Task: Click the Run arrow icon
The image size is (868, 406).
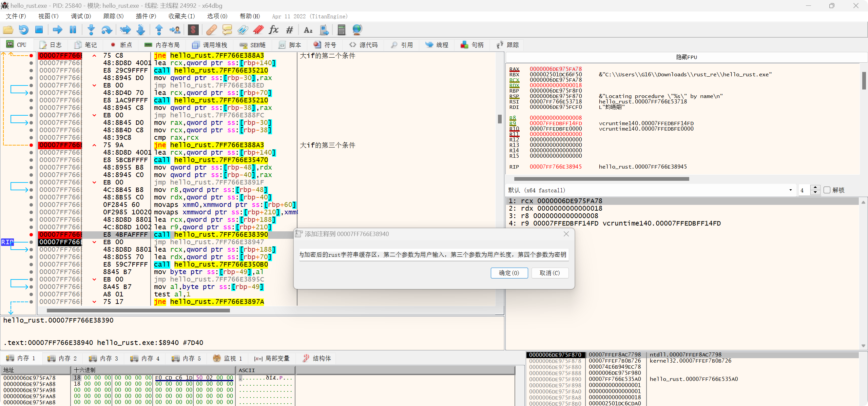Action: 57,30
